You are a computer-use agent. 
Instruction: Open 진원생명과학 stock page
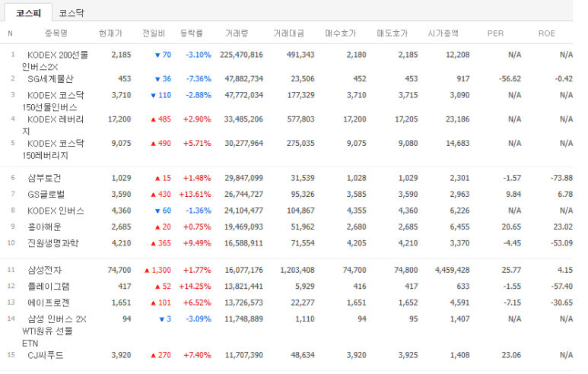click(53, 243)
